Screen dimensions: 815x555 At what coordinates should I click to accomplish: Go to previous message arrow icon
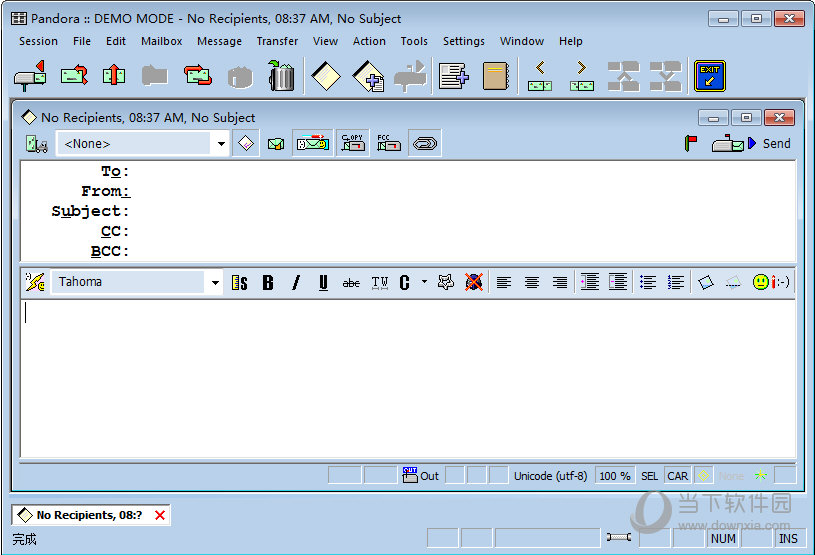pyautogui.click(x=540, y=76)
